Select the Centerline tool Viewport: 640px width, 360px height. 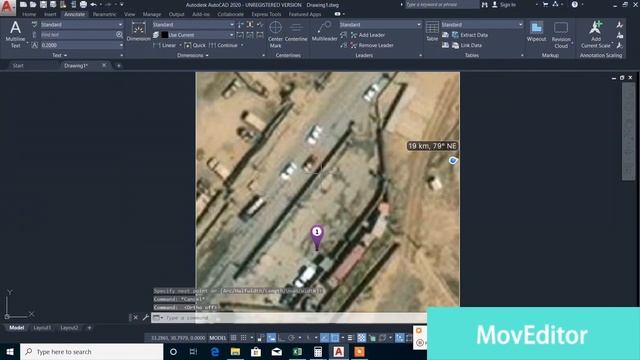(x=296, y=32)
